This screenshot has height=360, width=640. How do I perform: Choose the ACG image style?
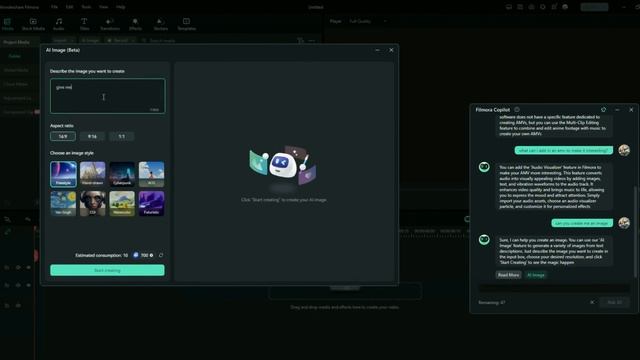pos(151,174)
